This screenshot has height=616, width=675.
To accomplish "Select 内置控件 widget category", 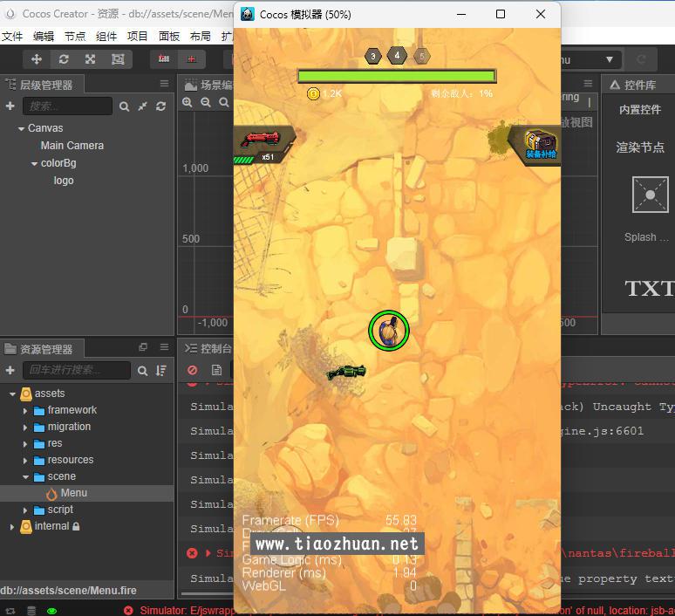I will pyautogui.click(x=640, y=109).
